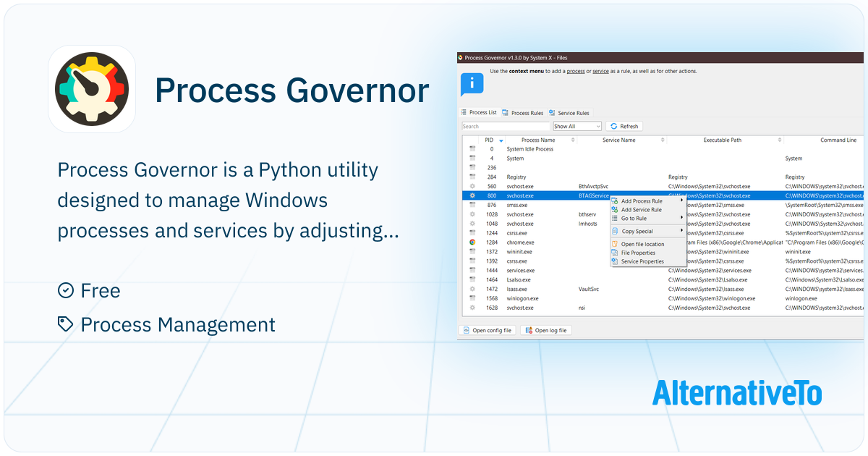Click the Refresh button
This screenshot has width=868, height=456.
[624, 127]
